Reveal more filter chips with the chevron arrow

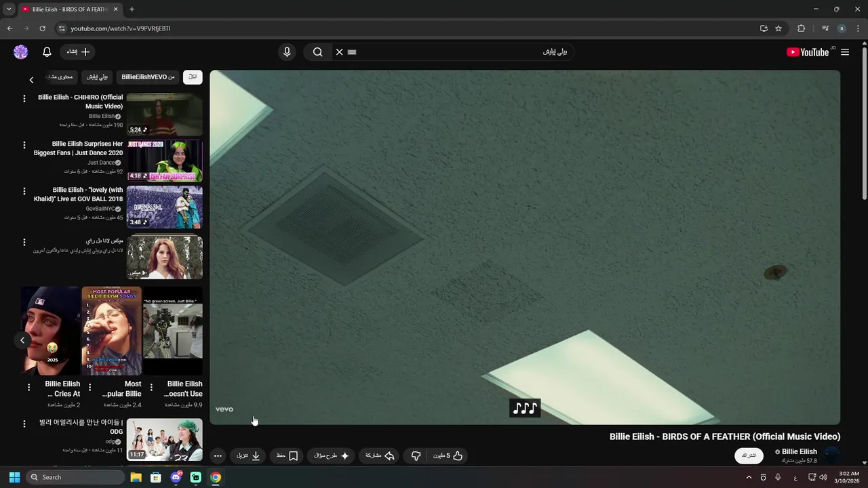[x=31, y=80]
